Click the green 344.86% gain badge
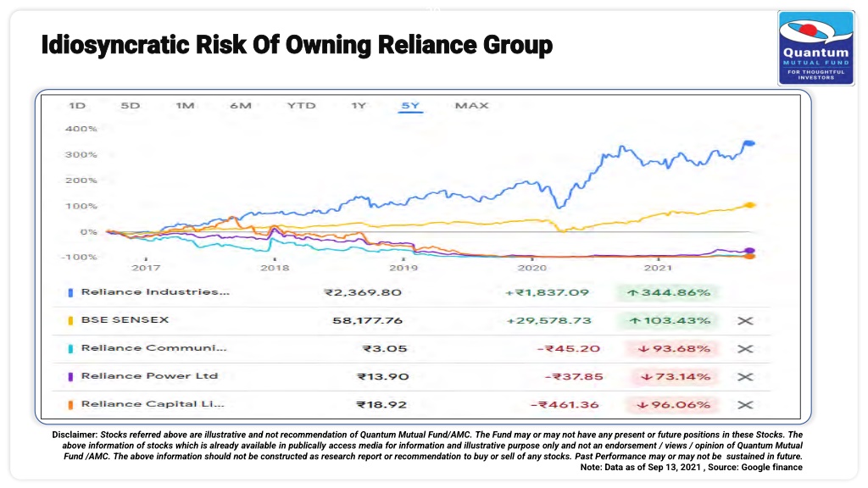The image size is (868, 488). pyautogui.click(x=669, y=292)
